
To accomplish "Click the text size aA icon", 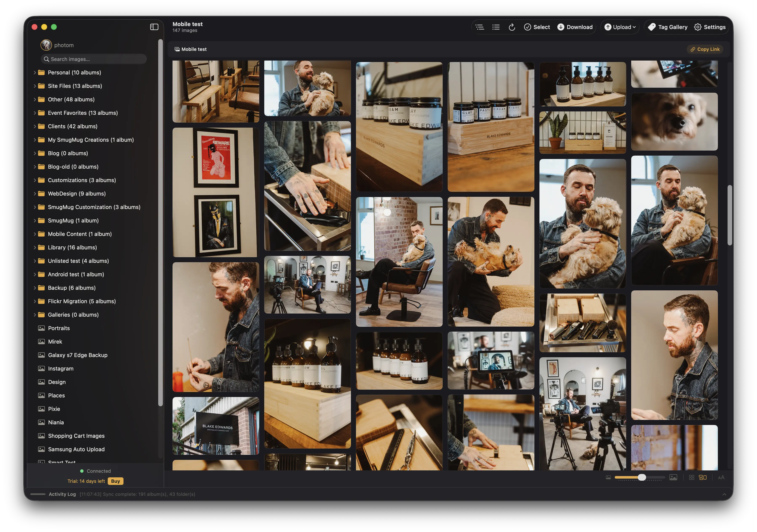I will coord(721,477).
